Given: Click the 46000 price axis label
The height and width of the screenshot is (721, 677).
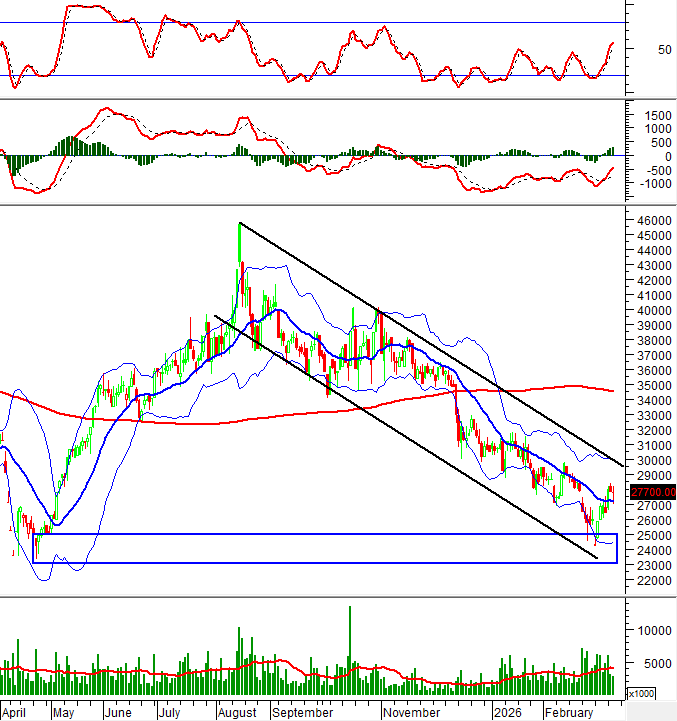Looking at the screenshot, I should tap(651, 221).
